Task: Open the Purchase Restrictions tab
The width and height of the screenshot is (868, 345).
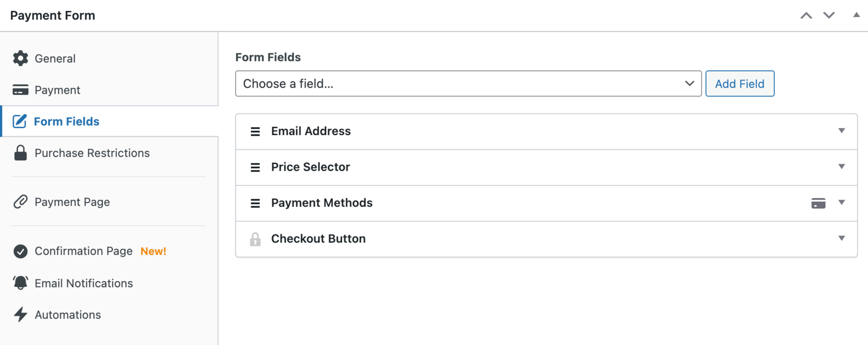Action: 92,153
